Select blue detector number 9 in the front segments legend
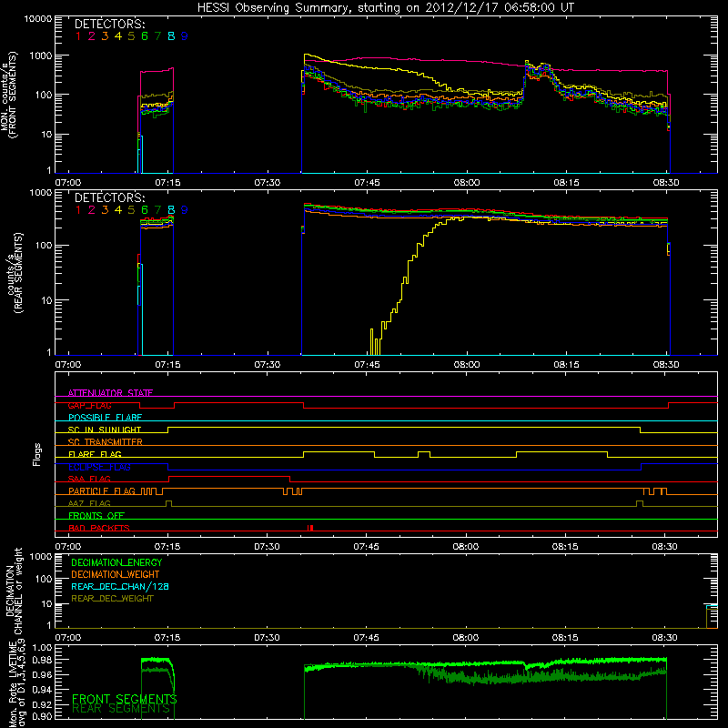 (x=185, y=36)
